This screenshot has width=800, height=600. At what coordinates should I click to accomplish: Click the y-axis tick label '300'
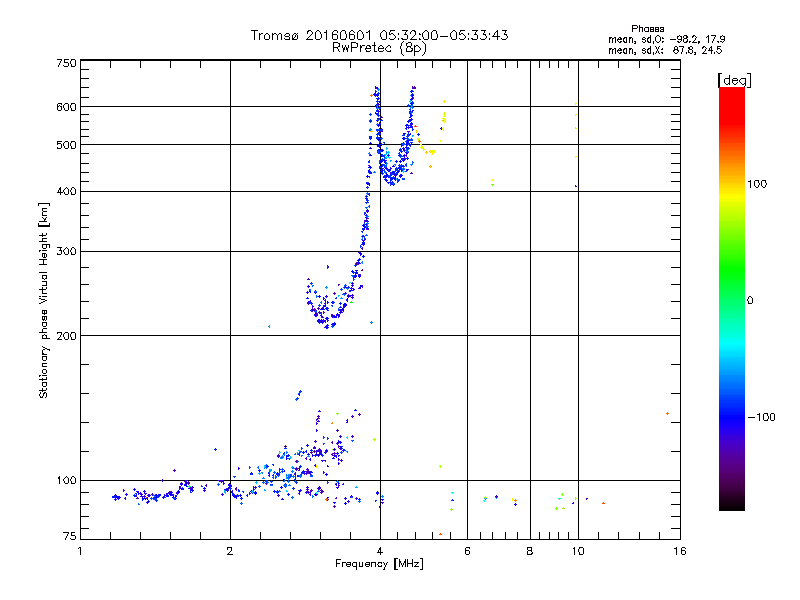66,252
